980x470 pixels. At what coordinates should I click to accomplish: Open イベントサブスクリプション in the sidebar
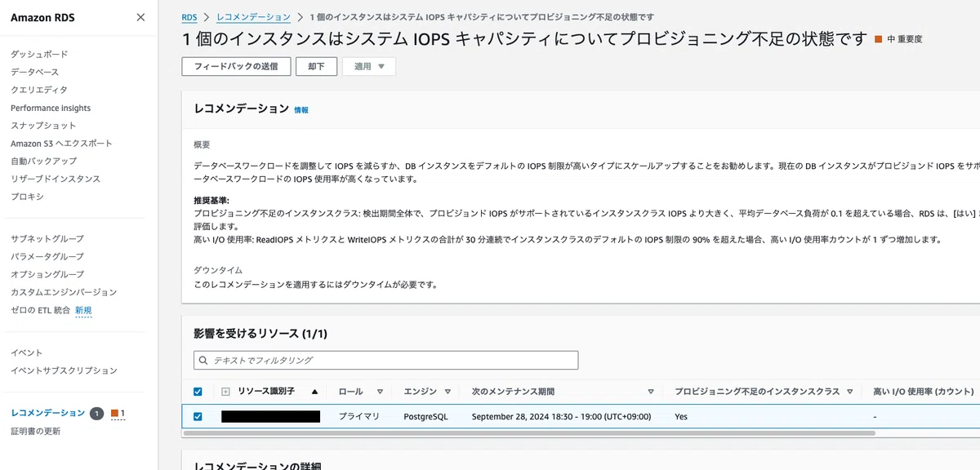tap(65, 370)
